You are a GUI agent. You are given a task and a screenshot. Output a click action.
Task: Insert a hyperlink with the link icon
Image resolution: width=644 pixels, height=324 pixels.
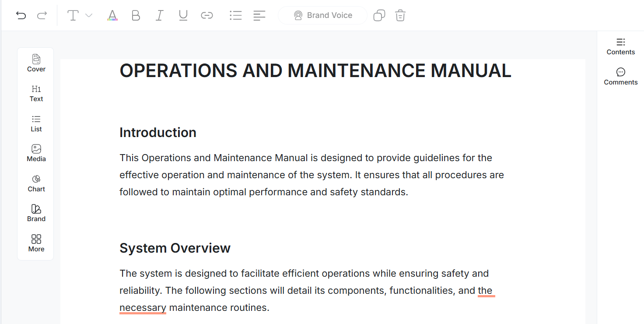[x=206, y=15]
